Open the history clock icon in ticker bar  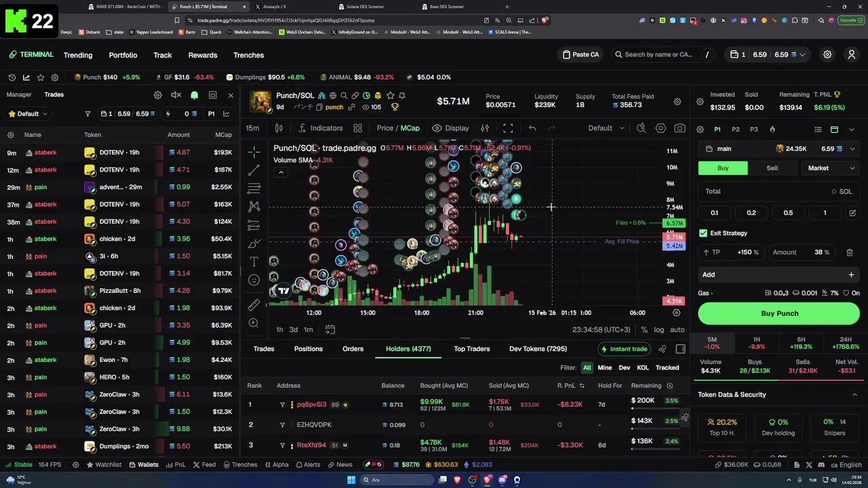[x=12, y=77]
